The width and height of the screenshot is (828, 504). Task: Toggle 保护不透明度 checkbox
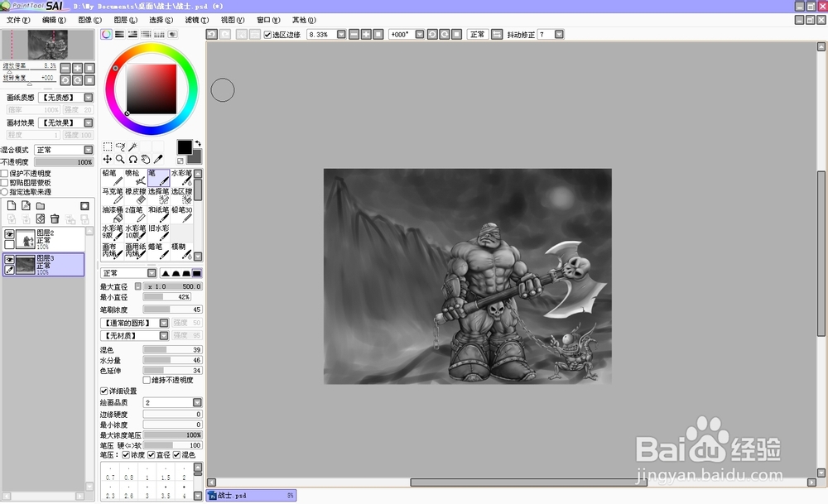4,173
